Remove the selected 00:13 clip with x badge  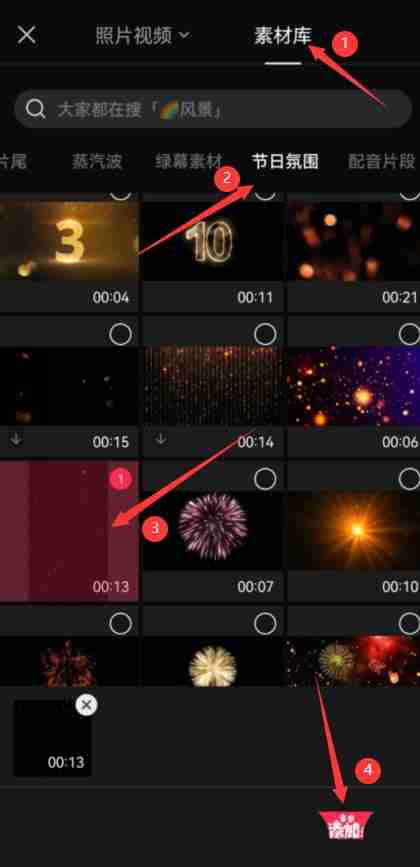pyautogui.click(x=86, y=705)
